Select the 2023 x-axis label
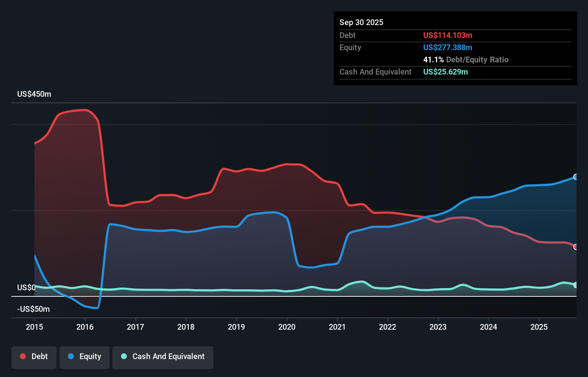 tap(438, 327)
